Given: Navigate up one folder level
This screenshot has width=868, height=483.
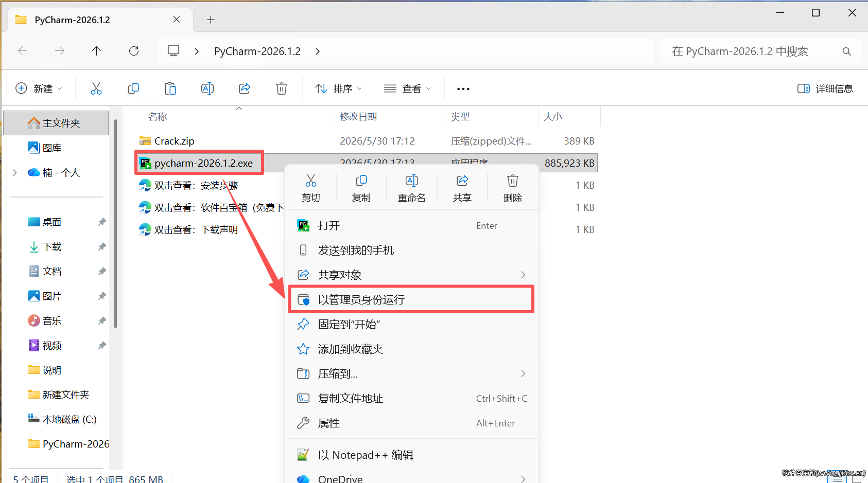Looking at the screenshot, I should coord(96,51).
